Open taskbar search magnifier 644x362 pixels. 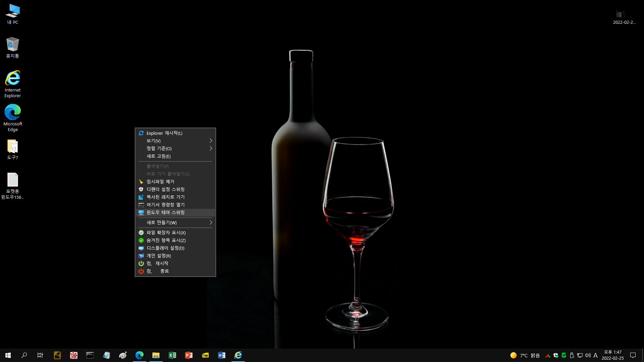[x=24, y=355]
